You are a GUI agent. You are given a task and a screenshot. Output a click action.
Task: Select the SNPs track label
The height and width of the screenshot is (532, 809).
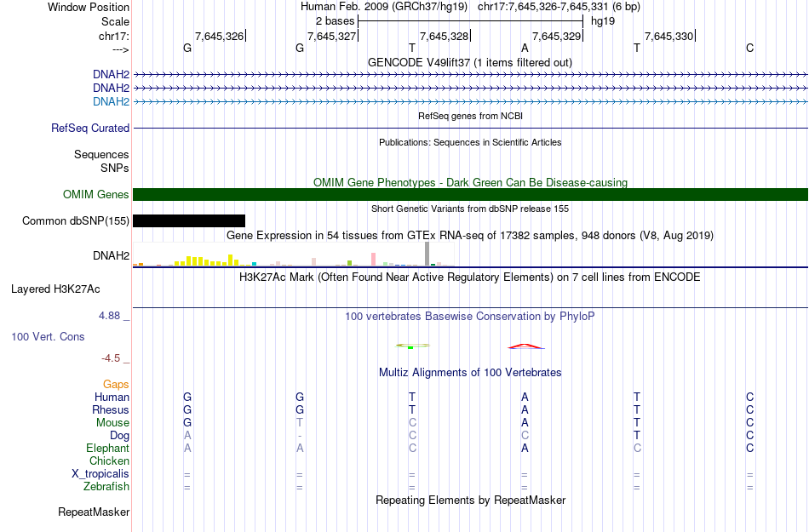pyautogui.click(x=115, y=168)
